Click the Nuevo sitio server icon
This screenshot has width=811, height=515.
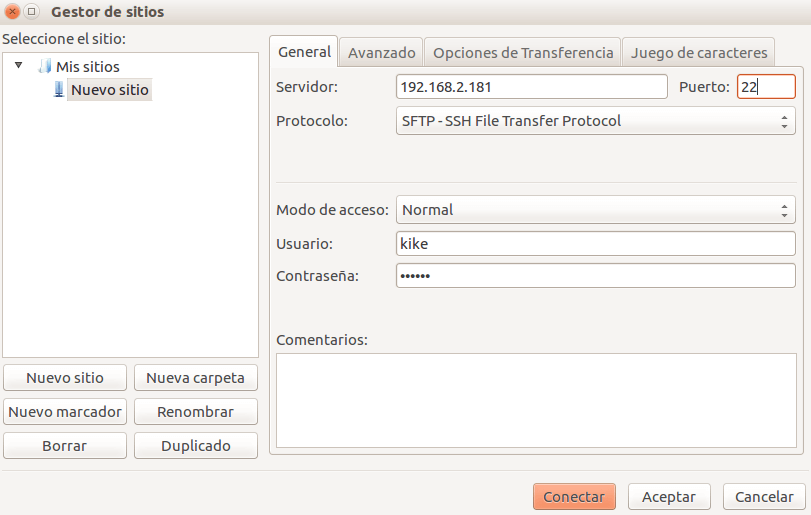(x=59, y=90)
